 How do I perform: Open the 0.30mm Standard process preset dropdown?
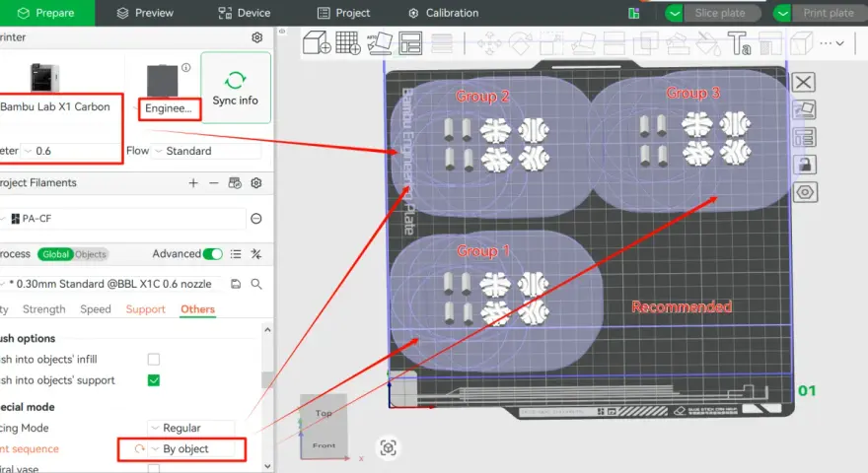point(110,284)
